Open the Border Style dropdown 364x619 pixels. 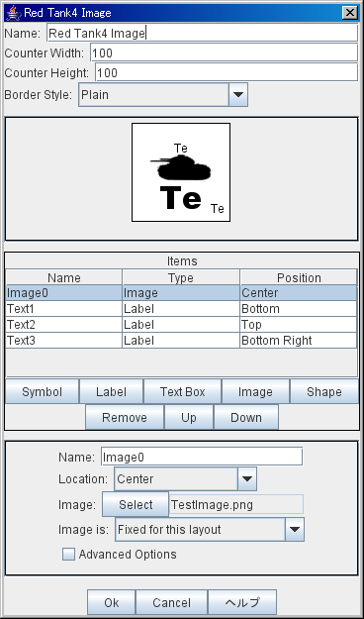pyautogui.click(x=163, y=95)
